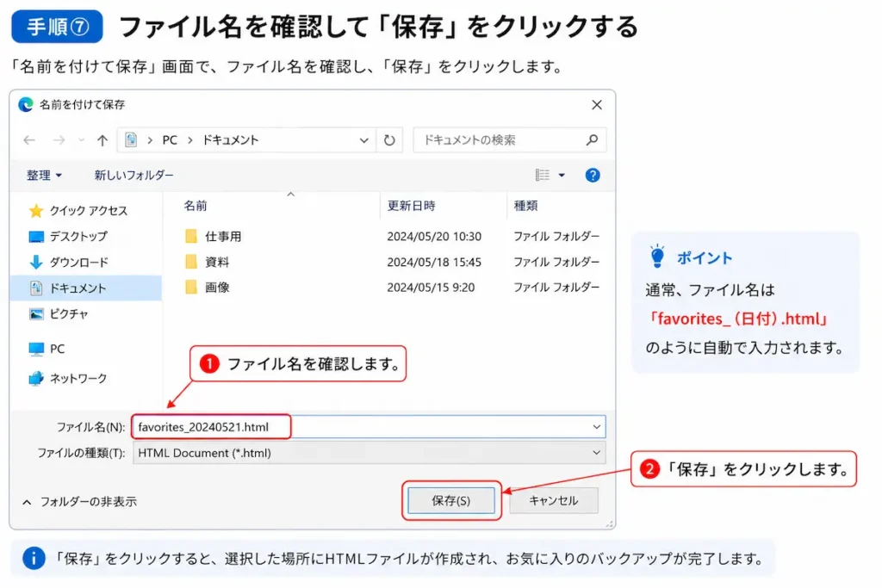The width and height of the screenshot is (882, 588).
Task: Click the Edge icon in title bar
Action: 25,104
